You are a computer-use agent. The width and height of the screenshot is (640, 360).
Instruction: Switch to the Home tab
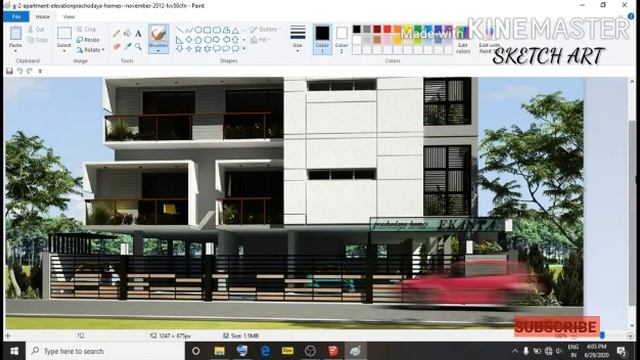[42, 17]
